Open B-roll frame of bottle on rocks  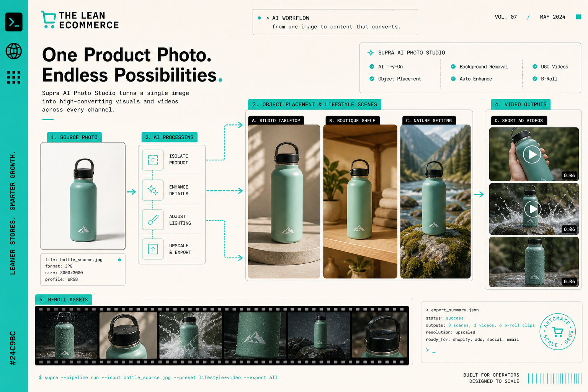(x=319, y=335)
